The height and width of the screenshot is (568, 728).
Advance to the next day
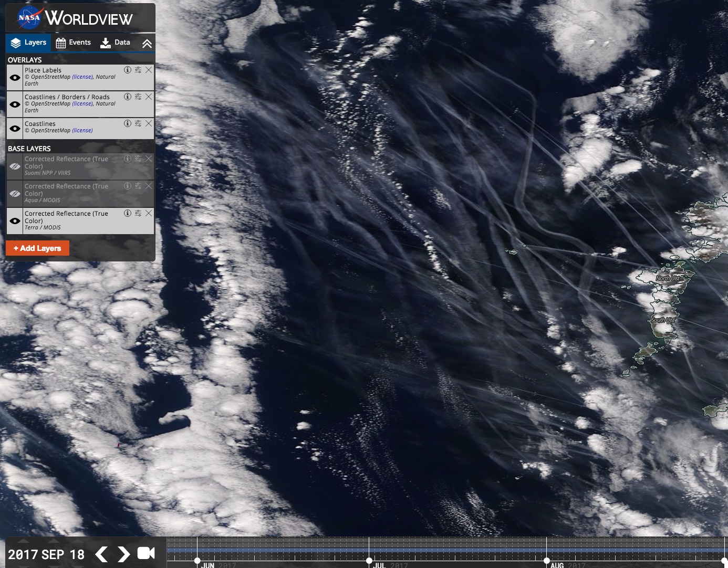[123, 554]
